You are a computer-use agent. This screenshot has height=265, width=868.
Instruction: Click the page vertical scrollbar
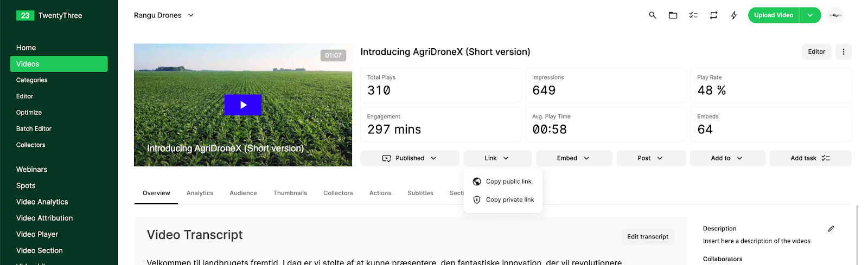[858, 235]
